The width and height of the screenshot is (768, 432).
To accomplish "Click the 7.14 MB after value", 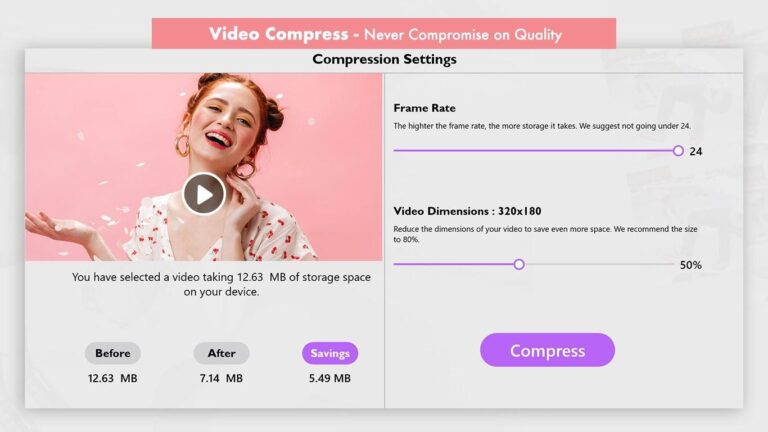I will 221,378.
